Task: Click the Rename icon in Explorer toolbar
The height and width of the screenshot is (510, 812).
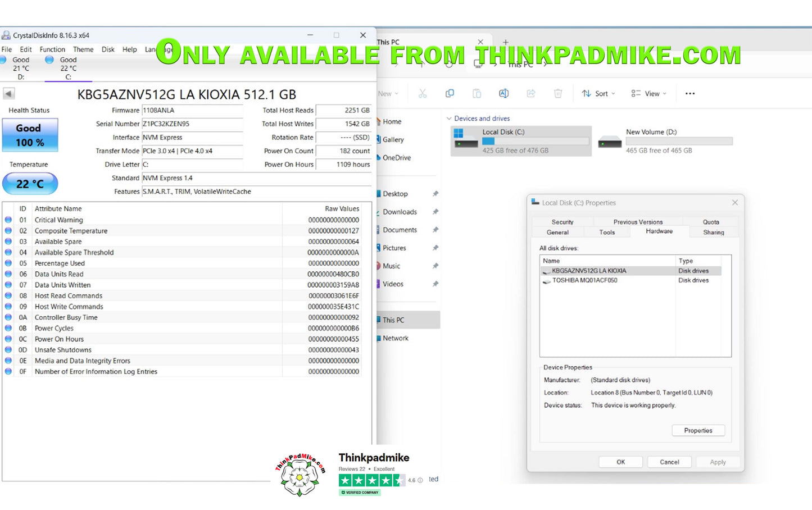Action: pos(503,93)
